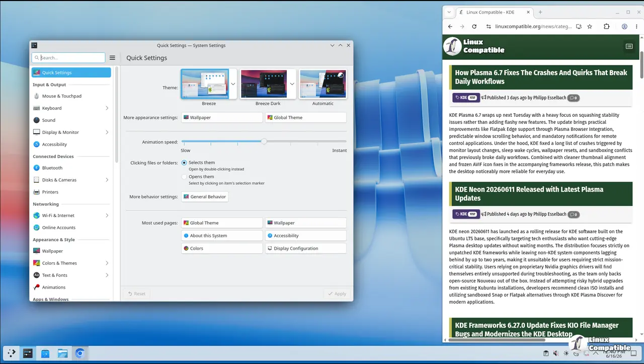The height and width of the screenshot is (364, 644).
Task: Select the Breeze Dark theme thumbnail
Action: [264, 84]
